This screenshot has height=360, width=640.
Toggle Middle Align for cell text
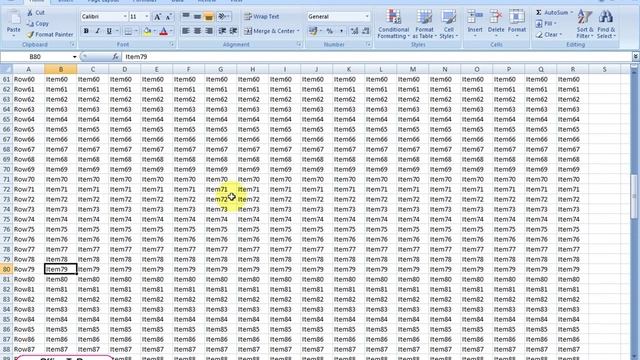tap(197, 17)
